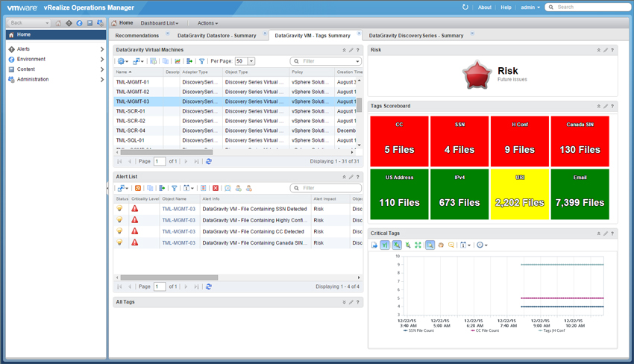634x364 pixels.
Task: Click the top Search field
Action: (x=588, y=7)
